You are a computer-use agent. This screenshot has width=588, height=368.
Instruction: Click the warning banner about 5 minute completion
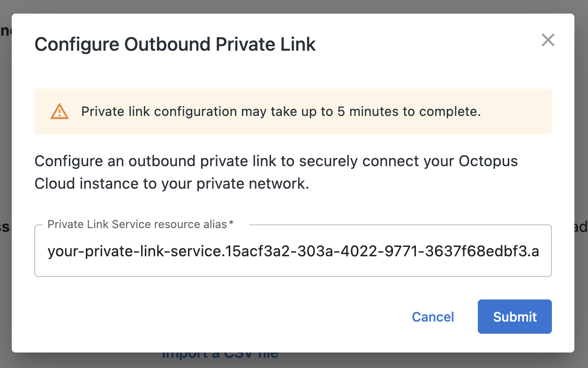(x=293, y=111)
